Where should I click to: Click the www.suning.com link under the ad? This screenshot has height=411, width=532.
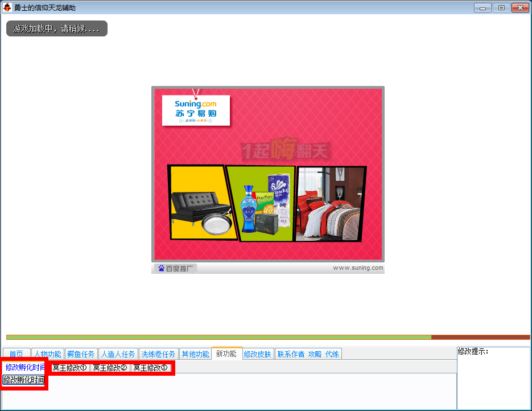tap(358, 268)
